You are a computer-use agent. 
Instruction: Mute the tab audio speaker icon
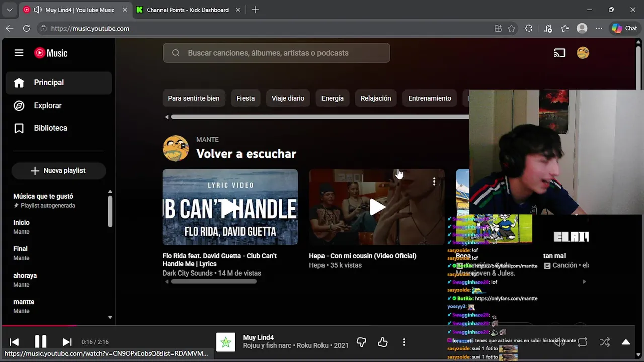pyautogui.click(x=37, y=10)
